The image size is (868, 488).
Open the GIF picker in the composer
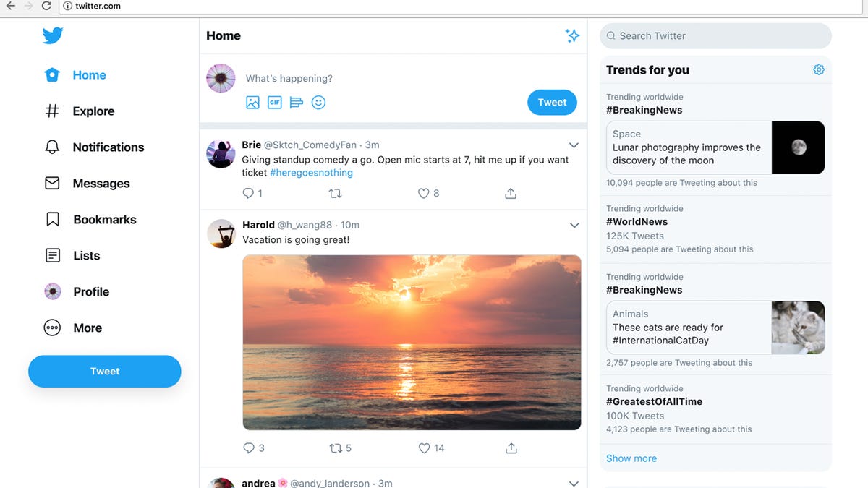coord(274,102)
